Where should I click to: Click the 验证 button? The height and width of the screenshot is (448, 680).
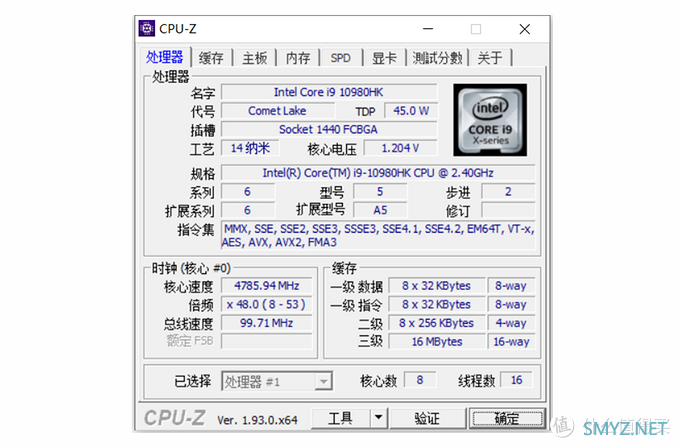pos(427,419)
